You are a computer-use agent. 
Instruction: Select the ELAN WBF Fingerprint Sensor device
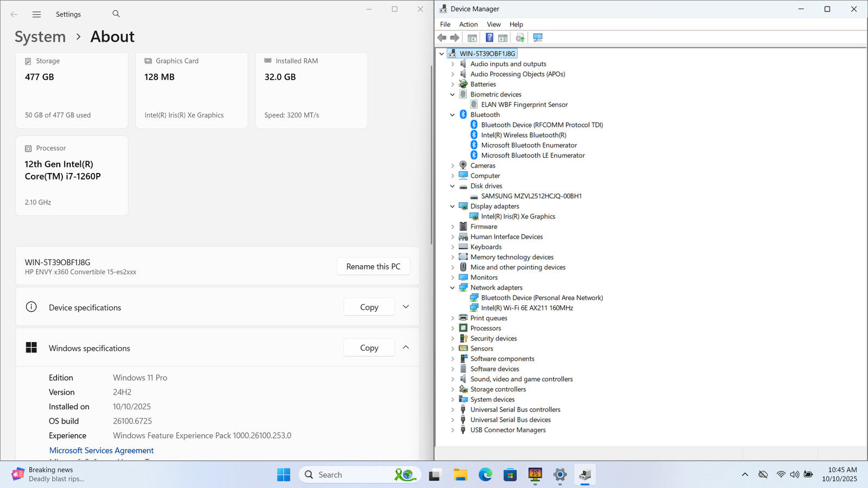coord(524,105)
